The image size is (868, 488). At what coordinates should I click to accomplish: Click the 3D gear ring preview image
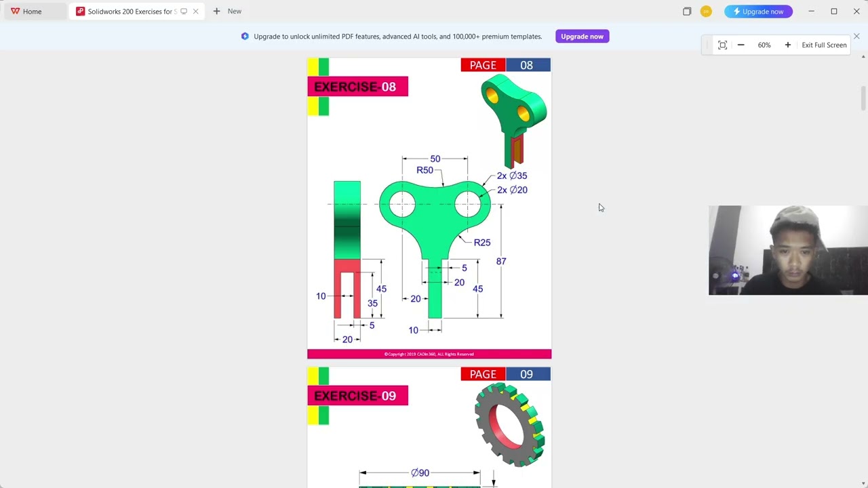509,425
